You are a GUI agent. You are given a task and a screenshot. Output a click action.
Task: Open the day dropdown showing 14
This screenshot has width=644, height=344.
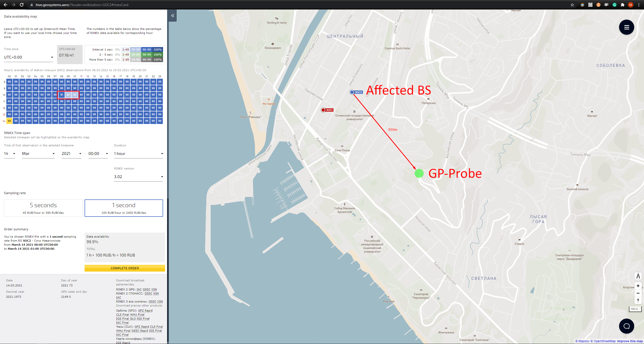[x=10, y=154]
